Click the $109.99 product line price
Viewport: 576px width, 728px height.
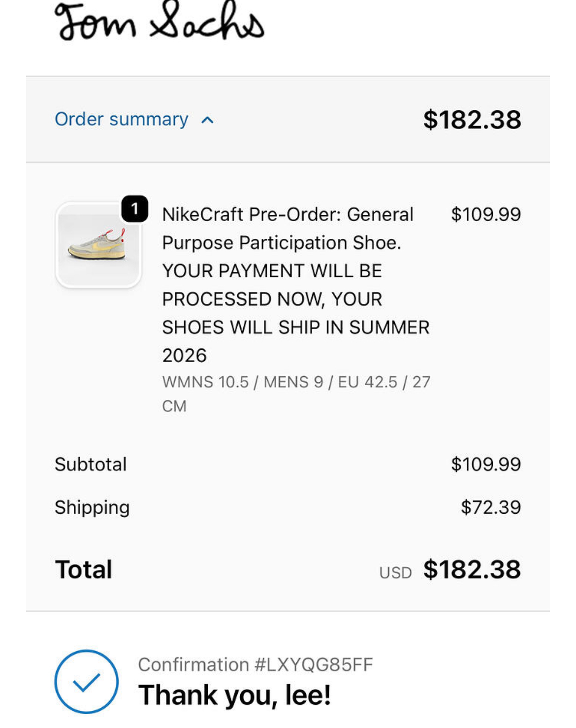[x=485, y=214]
